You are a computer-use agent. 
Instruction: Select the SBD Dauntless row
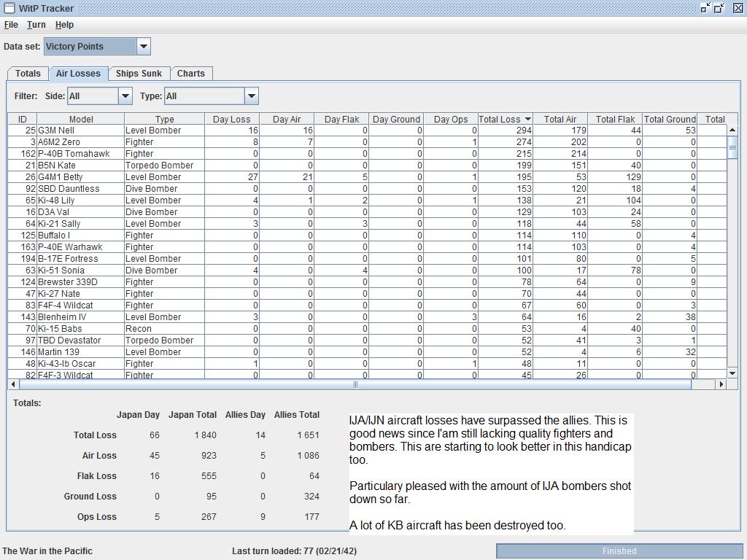coord(368,189)
